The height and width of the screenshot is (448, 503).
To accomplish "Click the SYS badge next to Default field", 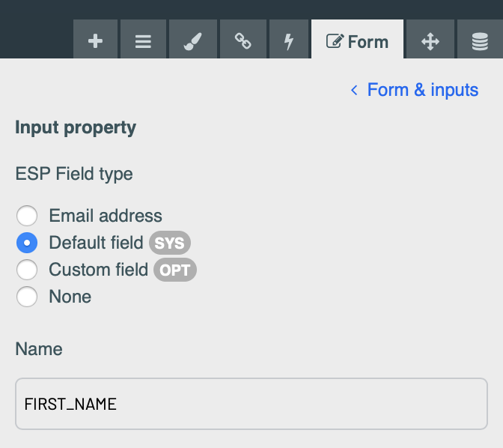I will click(x=170, y=243).
